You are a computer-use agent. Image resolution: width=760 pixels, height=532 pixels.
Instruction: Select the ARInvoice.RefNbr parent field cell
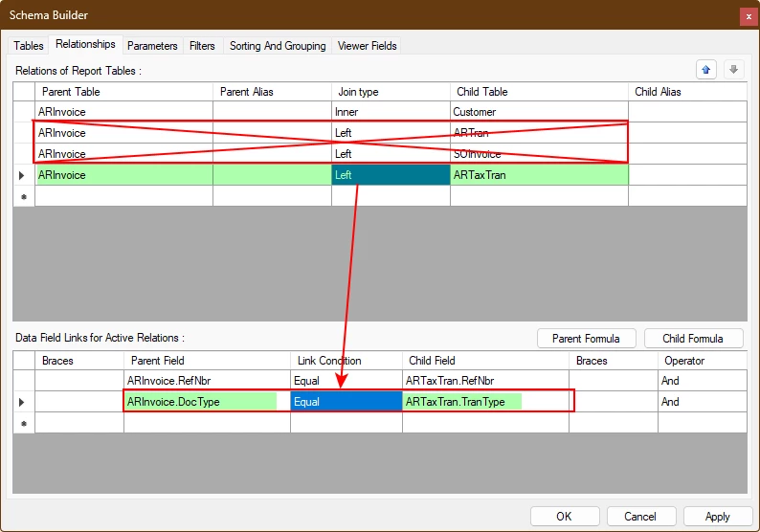[x=207, y=381]
